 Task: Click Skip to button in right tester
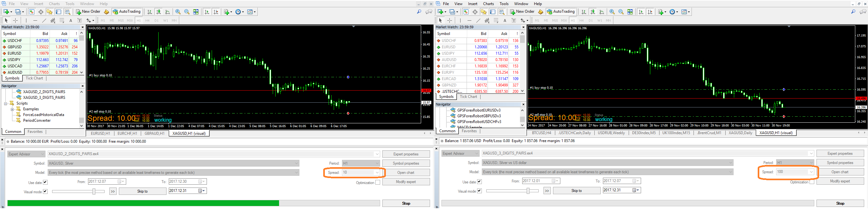577,191
